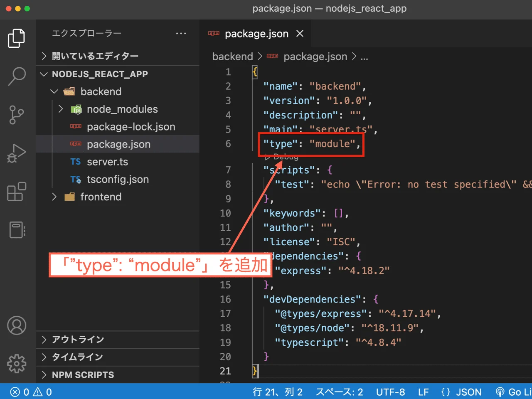Open the Run and Debug view
Viewport: 532px width, 399px height.
(x=17, y=153)
